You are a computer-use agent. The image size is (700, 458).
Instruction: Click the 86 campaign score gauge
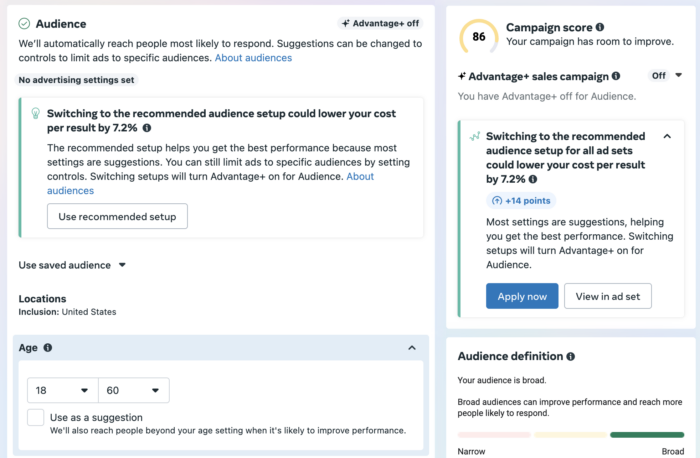click(x=479, y=37)
